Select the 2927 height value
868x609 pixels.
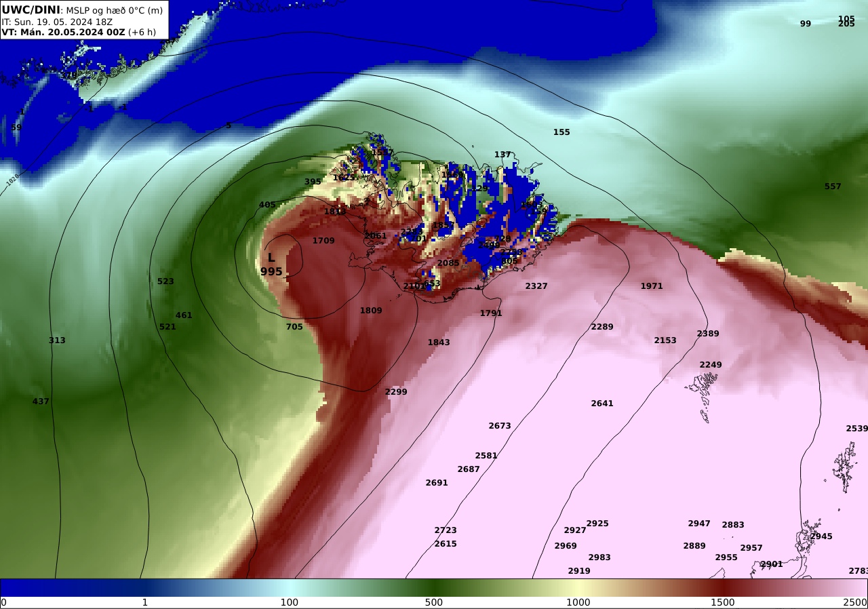point(575,530)
